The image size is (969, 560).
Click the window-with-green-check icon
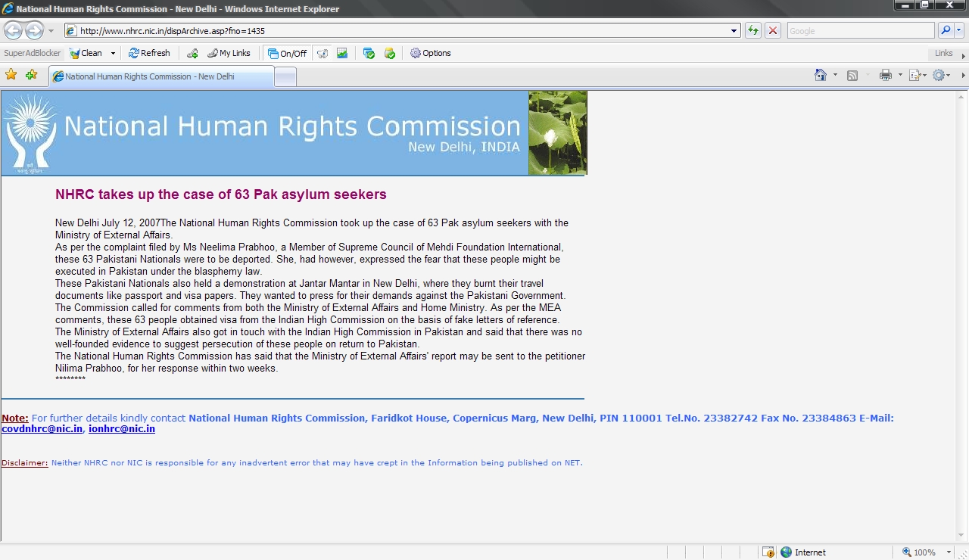[x=369, y=53]
